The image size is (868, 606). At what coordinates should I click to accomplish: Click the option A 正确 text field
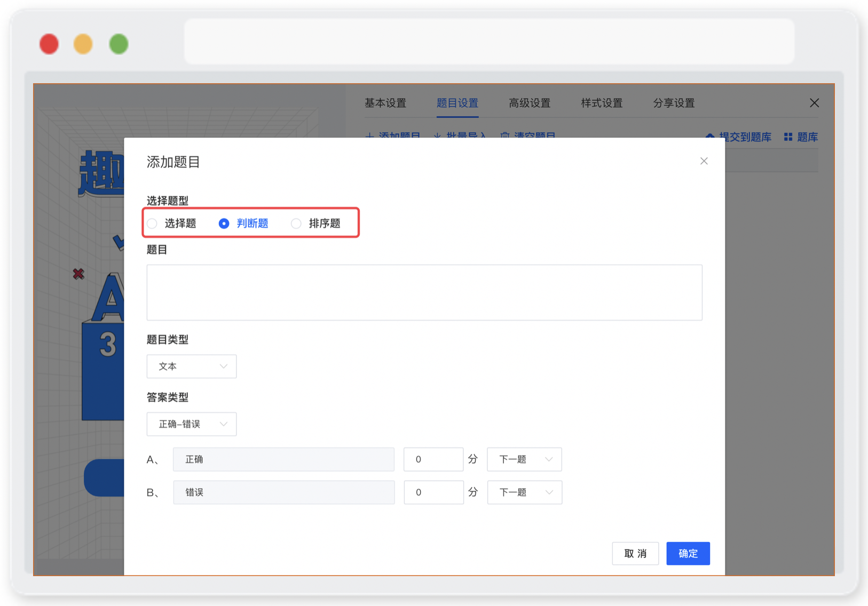click(x=283, y=459)
